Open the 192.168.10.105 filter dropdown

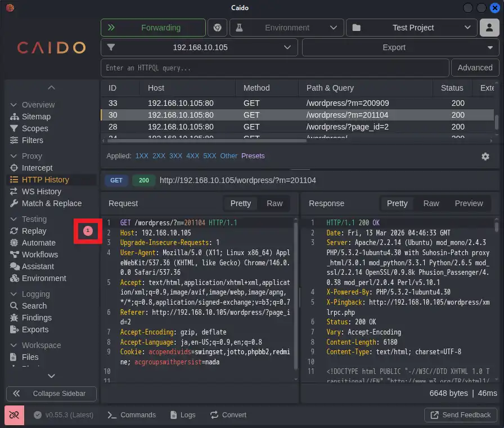click(200, 47)
